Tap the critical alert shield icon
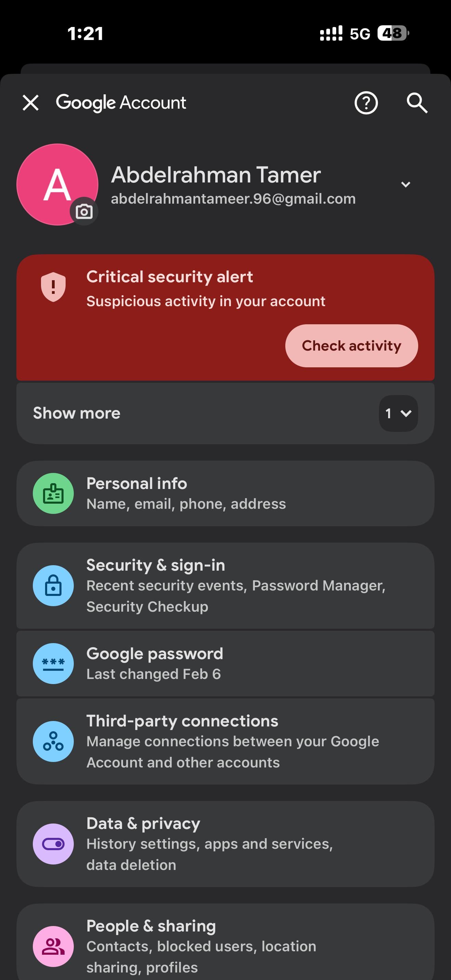 tap(53, 287)
